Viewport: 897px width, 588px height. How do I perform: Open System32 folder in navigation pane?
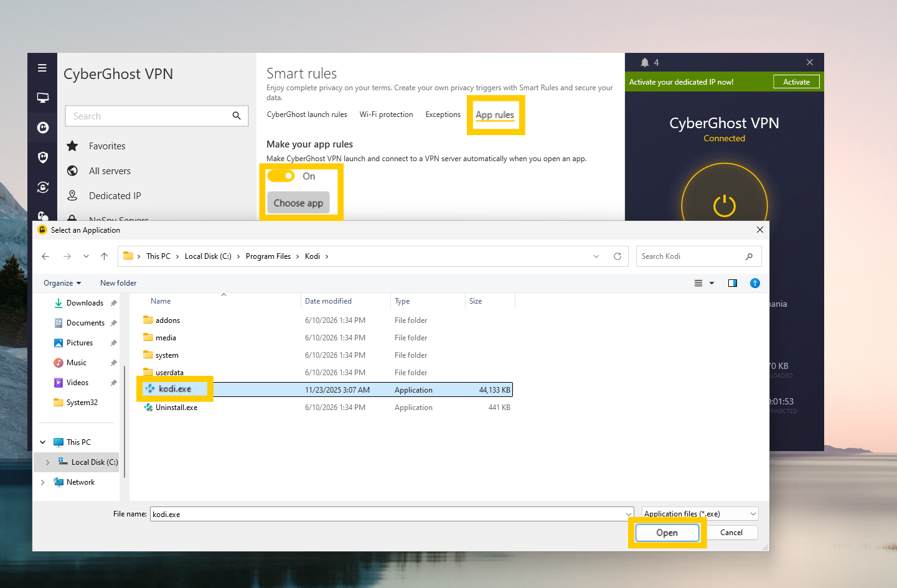tap(82, 403)
